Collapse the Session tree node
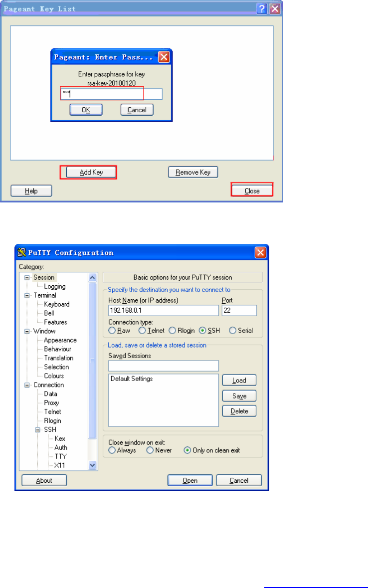This screenshot has height=588, width=368. 27,277
